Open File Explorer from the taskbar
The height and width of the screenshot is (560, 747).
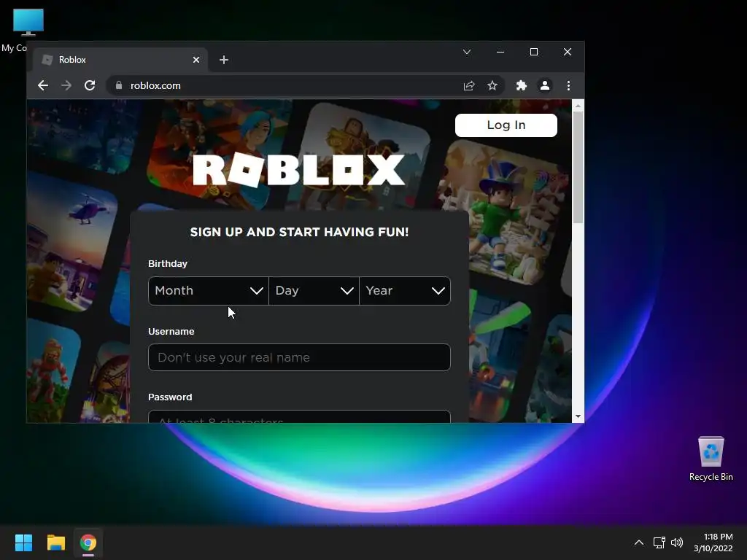pyautogui.click(x=55, y=542)
